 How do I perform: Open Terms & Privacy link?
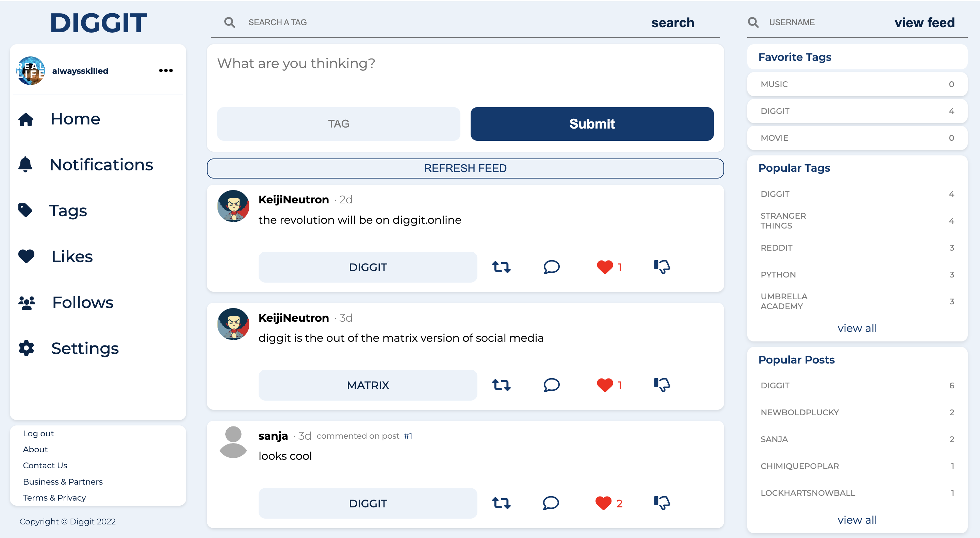[54, 498]
